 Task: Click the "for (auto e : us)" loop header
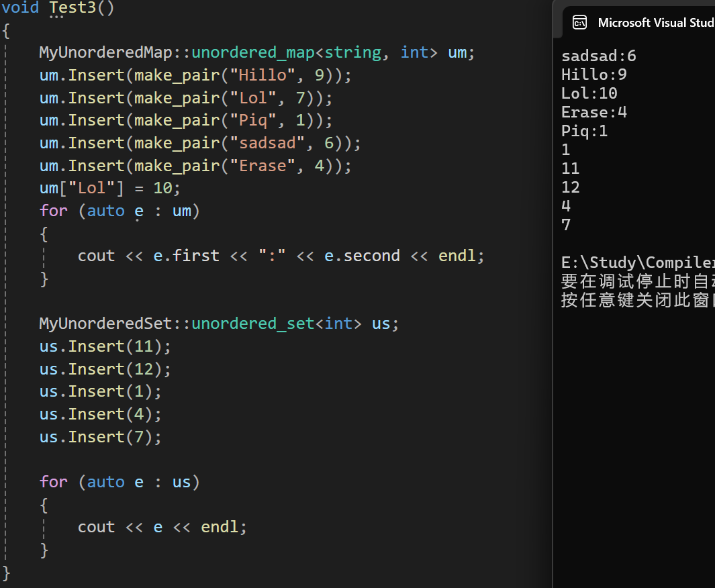point(120,482)
